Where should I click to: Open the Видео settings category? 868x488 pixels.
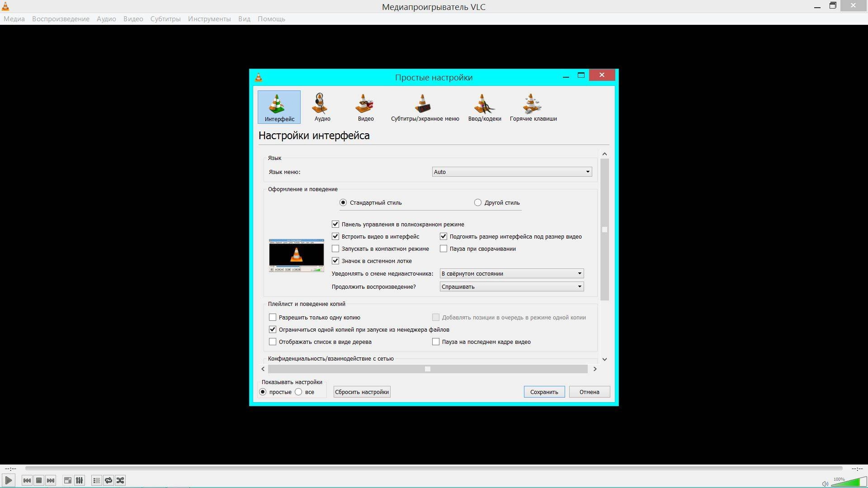pos(366,107)
